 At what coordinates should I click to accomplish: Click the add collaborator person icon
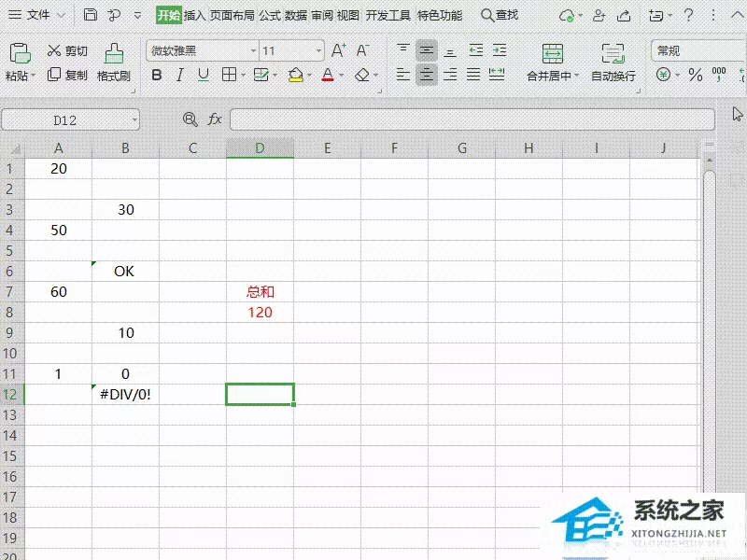pyautogui.click(x=599, y=16)
